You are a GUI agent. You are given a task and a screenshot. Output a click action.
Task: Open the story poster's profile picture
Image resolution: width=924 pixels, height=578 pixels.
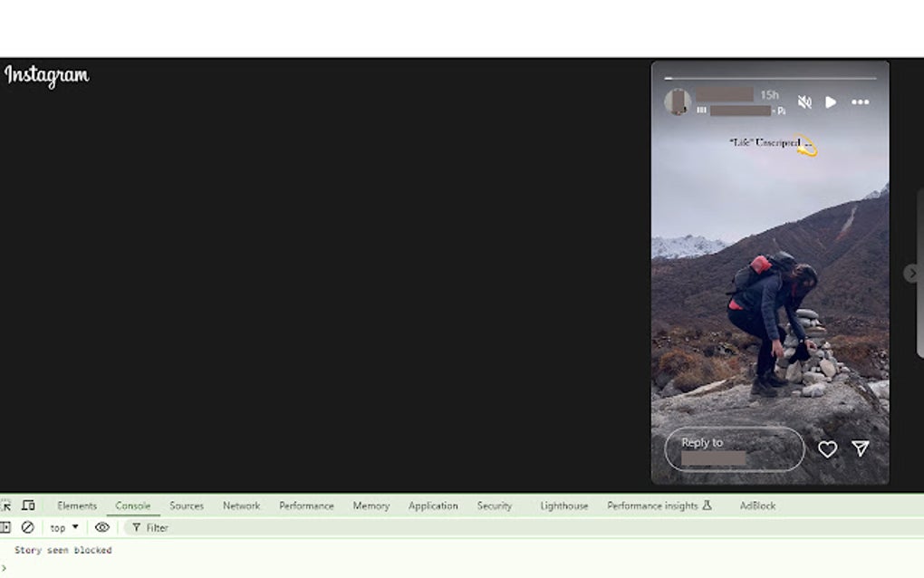678,101
